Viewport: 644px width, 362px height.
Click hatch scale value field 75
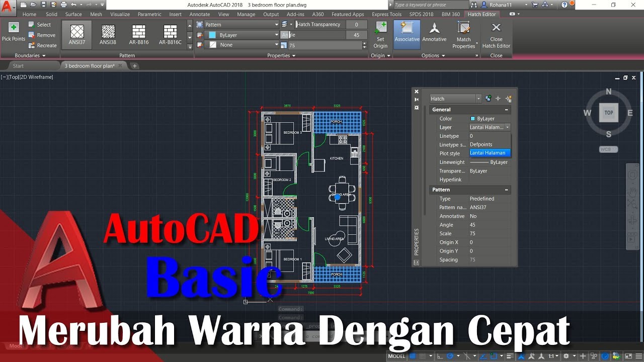[325, 45]
